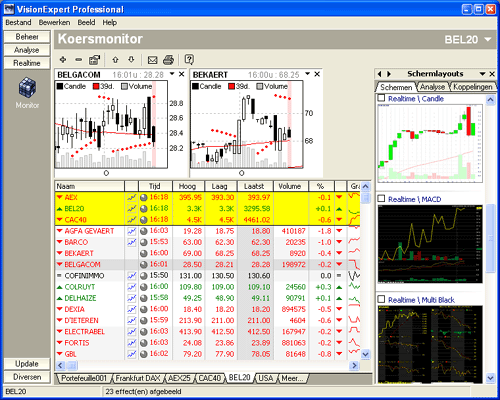Click the clock ball icon in BELGACOM row
The height and width of the screenshot is (400, 500).
144,265
